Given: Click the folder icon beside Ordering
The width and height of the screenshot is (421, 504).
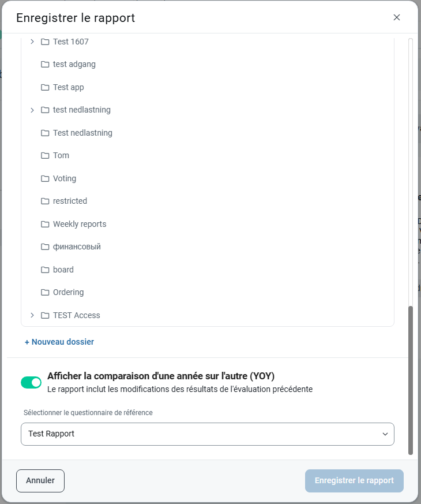Looking at the screenshot, I should (45, 292).
